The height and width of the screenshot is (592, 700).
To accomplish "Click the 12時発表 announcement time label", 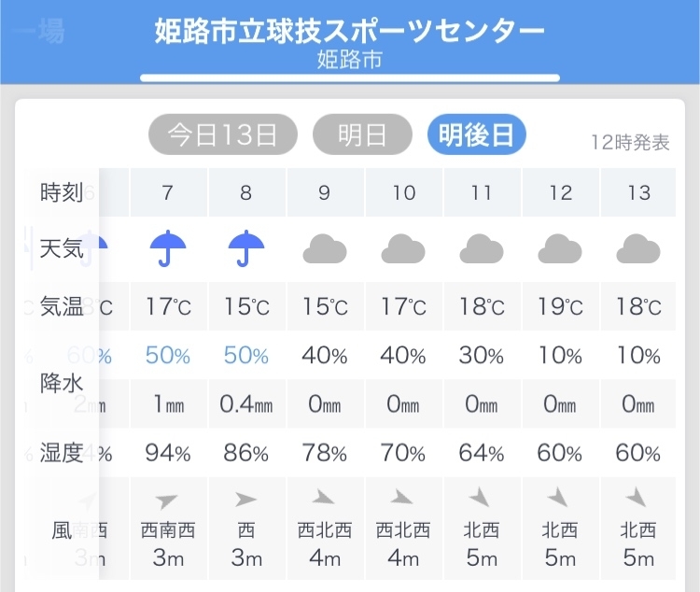I will [x=630, y=143].
